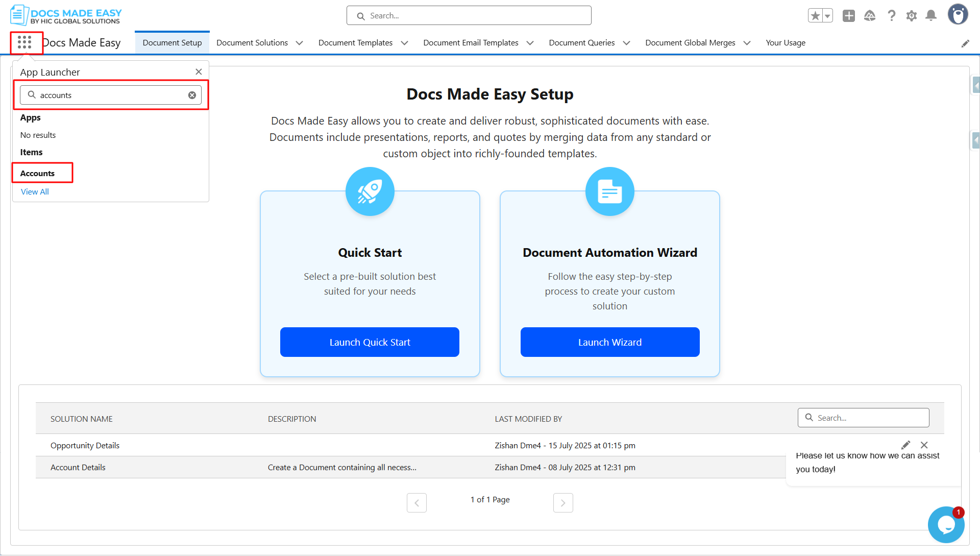
Task: Select the Accounts item result
Action: (37, 173)
